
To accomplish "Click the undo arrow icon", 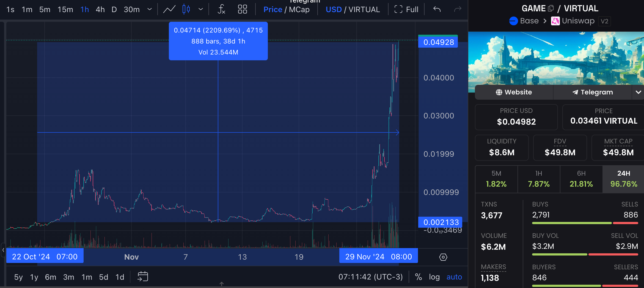I will tap(437, 9).
